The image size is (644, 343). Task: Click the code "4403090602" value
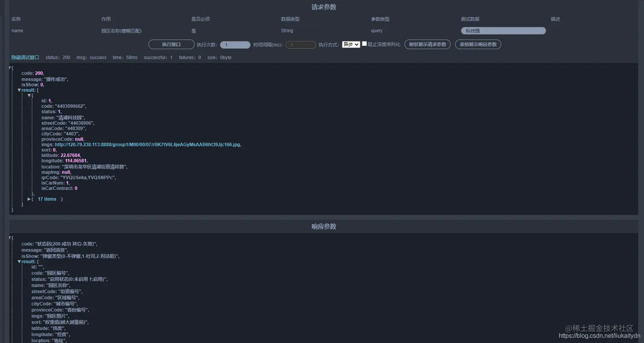(70, 106)
